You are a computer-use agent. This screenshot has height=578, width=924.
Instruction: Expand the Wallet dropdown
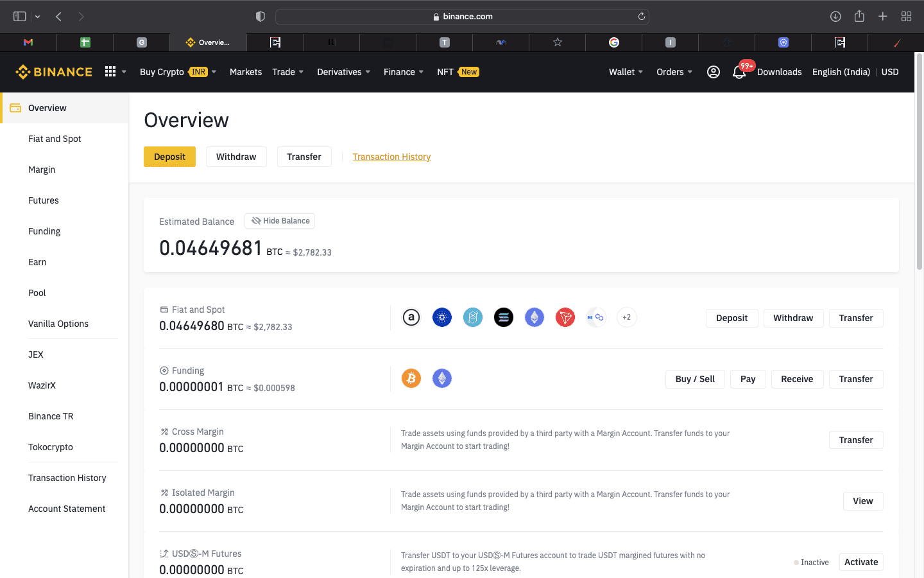[x=626, y=72]
